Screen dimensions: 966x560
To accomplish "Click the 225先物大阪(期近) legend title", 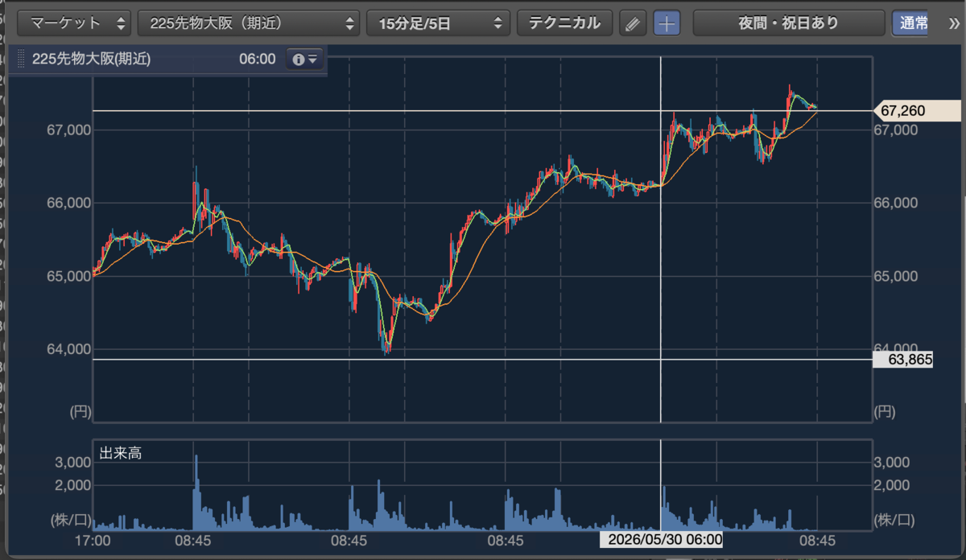I will click(x=91, y=60).
